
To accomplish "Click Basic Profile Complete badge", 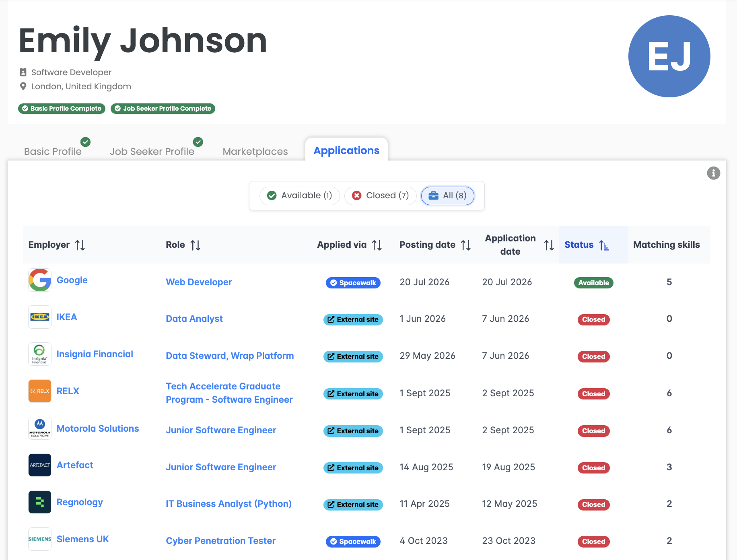I will pyautogui.click(x=62, y=109).
